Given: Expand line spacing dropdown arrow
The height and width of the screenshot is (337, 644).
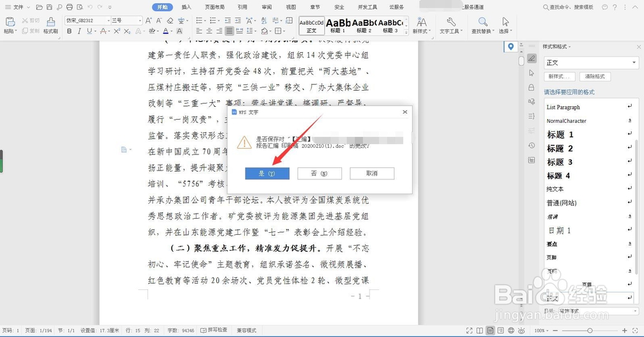Looking at the screenshot, I should (x=256, y=31).
